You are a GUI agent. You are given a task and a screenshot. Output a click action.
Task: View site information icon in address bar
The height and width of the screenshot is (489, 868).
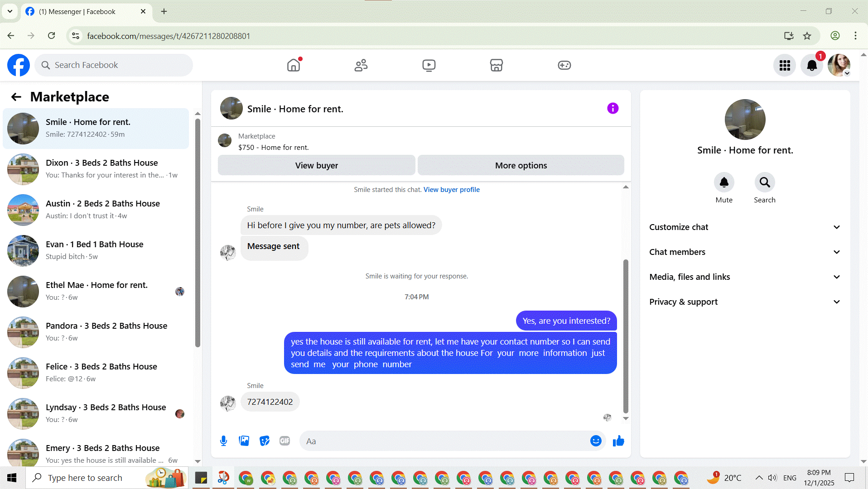tap(76, 36)
